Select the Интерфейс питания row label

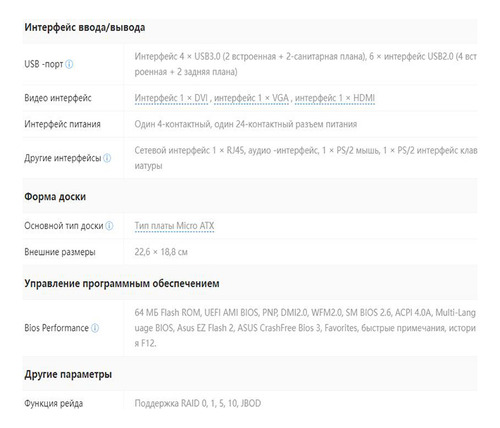tap(62, 124)
